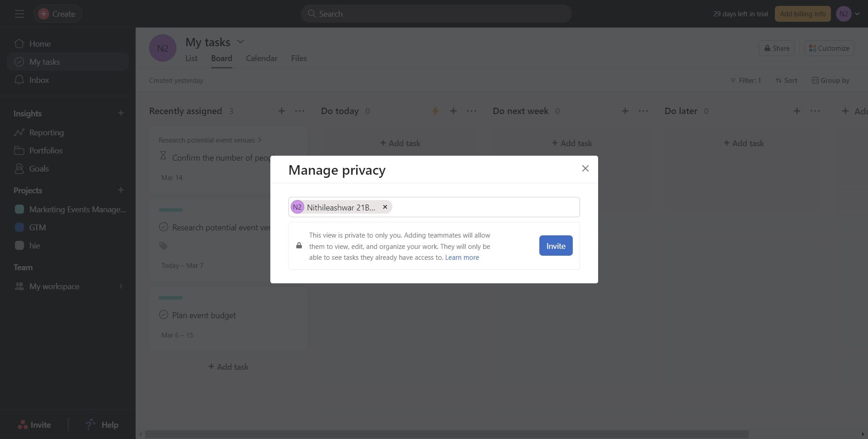Close the Manage privacy dialog

585,168
